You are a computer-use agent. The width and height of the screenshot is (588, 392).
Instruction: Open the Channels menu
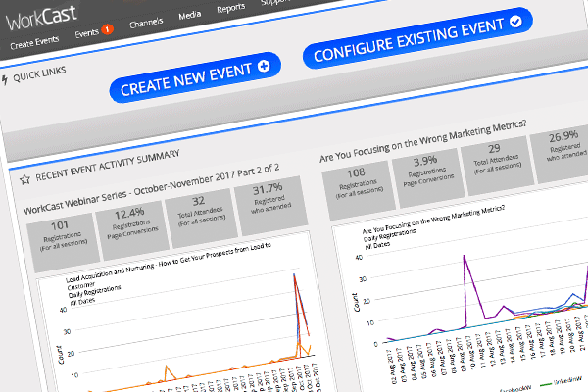pyautogui.click(x=146, y=23)
